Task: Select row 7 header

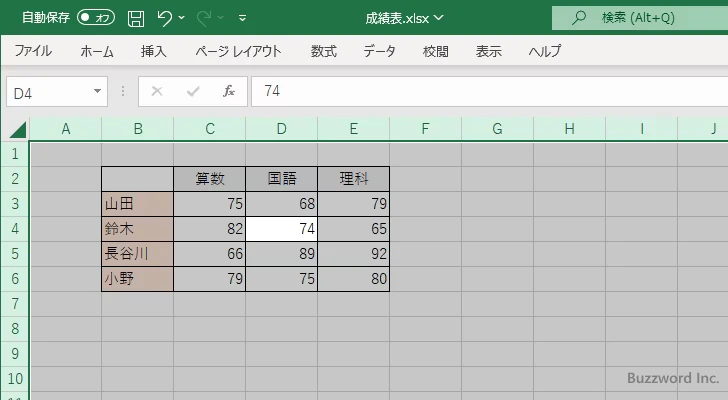Action: tap(15, 304)
